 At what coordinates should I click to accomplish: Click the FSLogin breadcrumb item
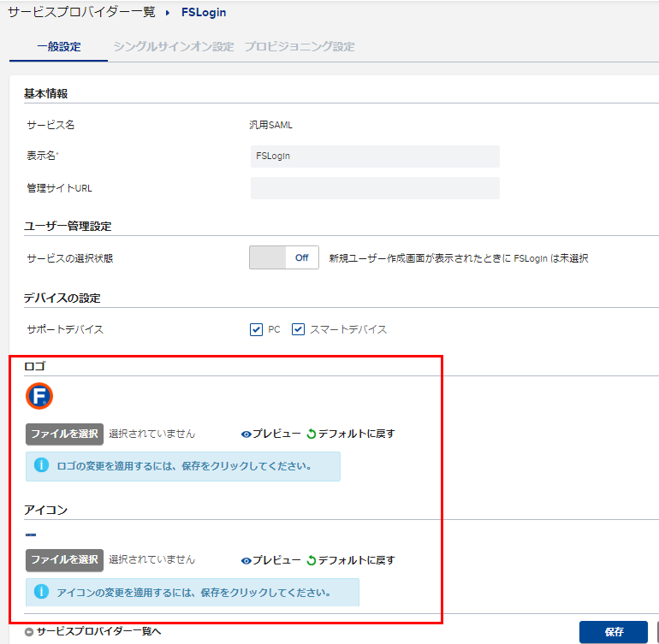pyautogui.click(x=204, y=13)
